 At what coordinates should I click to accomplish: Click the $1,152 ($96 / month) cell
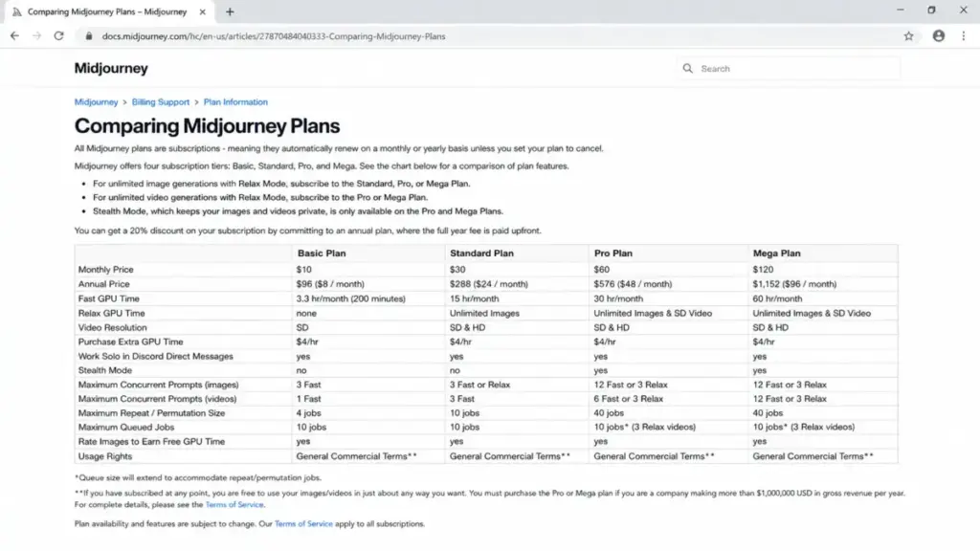click(794, 284)
